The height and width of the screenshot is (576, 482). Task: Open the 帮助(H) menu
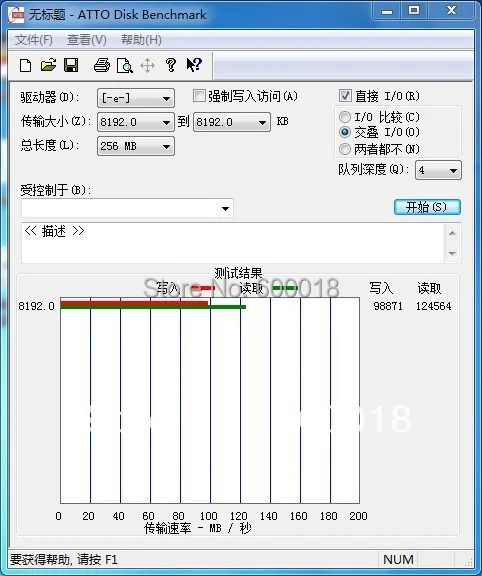pos(141,40)
